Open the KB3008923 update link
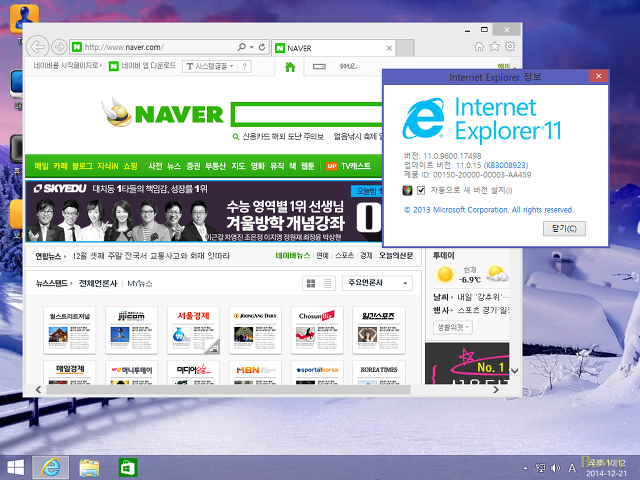The image size is (640, 480). coord(506,165)
